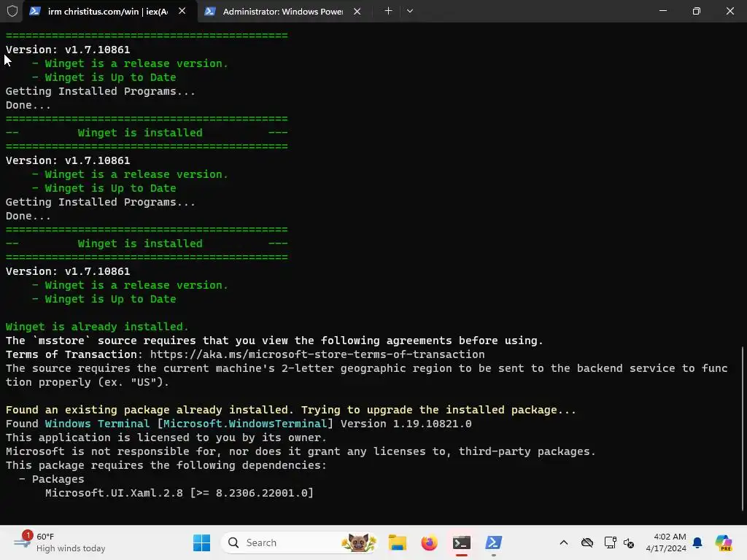The image size is (747, 560).
Task: Open the Microsoft Store terms of transaction URL
Action: (317, 354)
